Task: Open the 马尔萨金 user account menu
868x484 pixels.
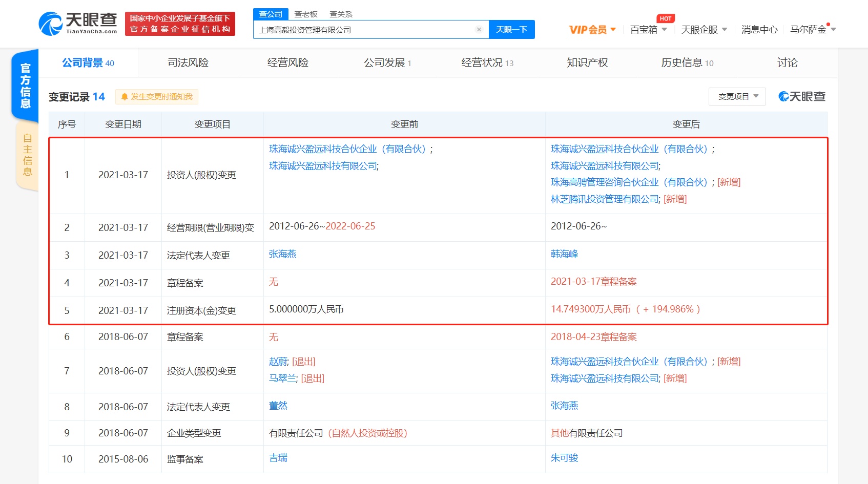Action: (812, 30)
